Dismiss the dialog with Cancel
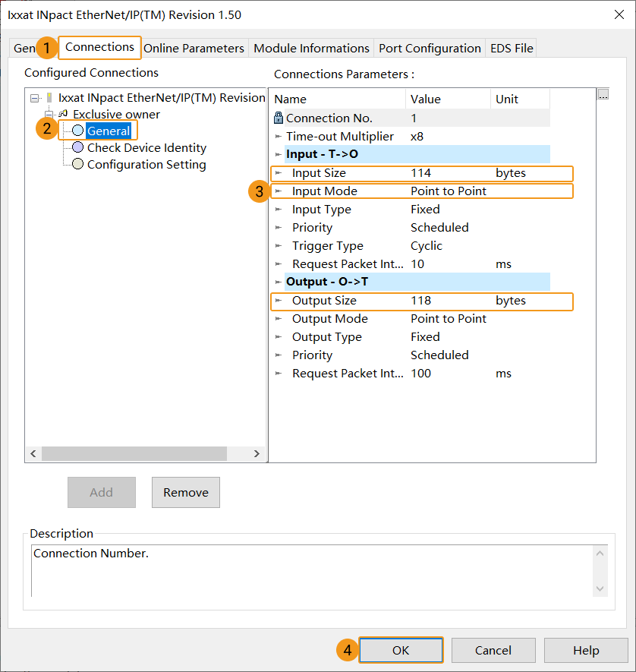The height and width of the screenshot is (672, 636). click(493, 650)
